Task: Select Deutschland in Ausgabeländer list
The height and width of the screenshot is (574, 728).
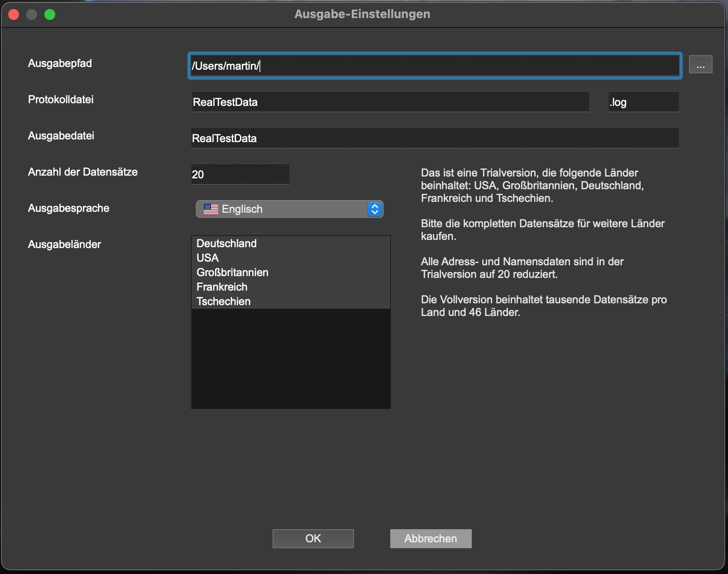Action: pos(291,244)
